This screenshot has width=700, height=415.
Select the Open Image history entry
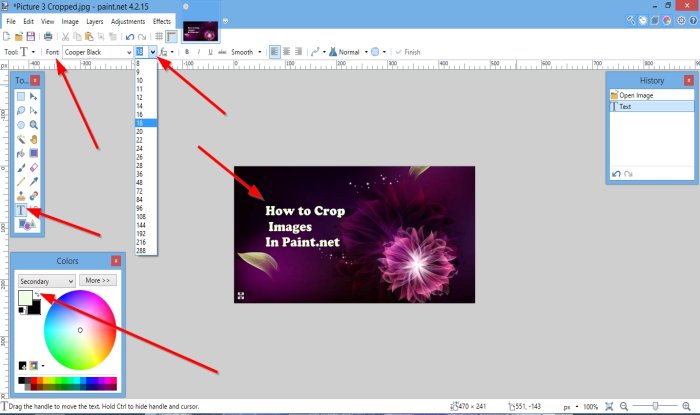[652, 95]
